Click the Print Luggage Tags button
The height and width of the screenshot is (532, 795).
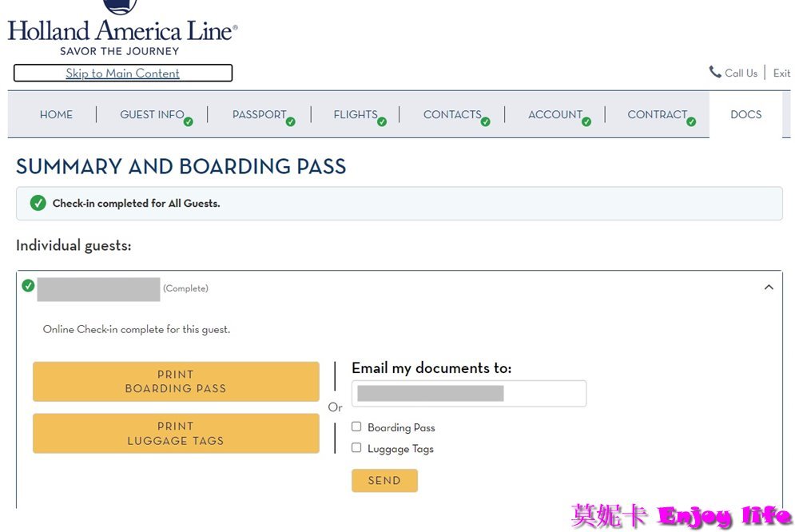click(x=175, y=433)
